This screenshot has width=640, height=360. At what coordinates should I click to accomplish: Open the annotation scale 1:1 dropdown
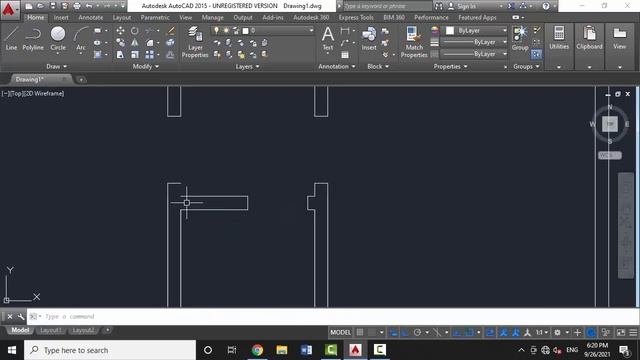click(542, 333)
